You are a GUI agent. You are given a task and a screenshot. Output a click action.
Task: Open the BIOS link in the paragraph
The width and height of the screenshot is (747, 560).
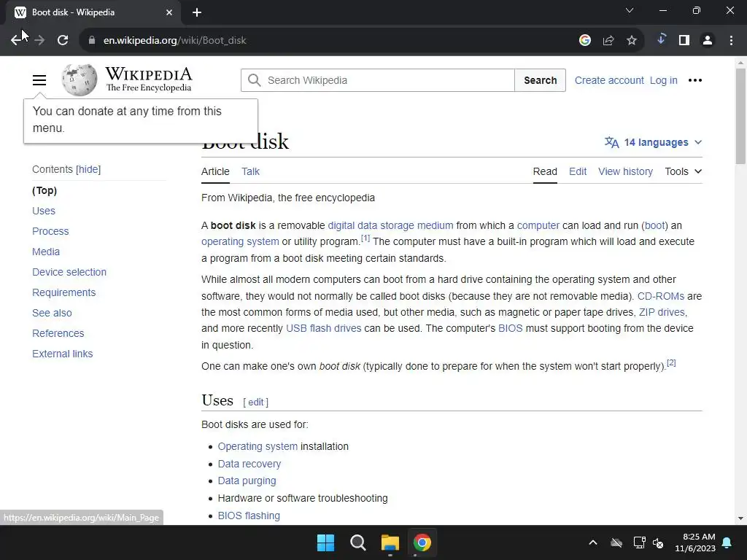(510, 329)
